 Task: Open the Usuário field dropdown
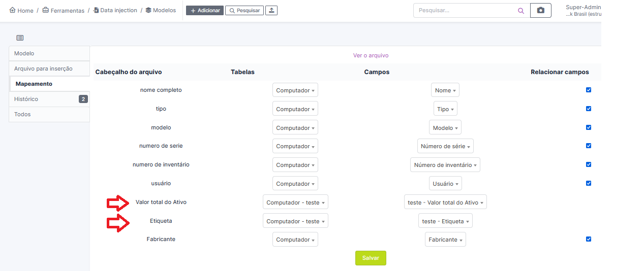pos(445,184)
